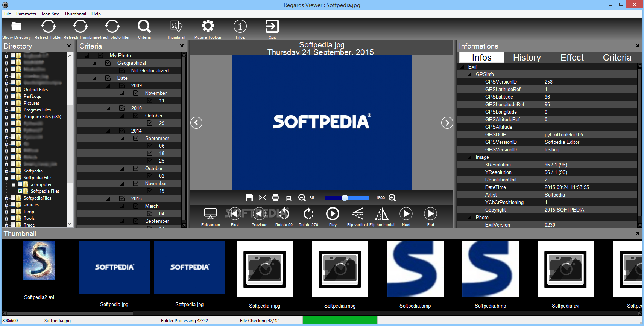644x326 pixels.
Task: Uncheck the 2009 year checkbox
Action: (122, 85)
